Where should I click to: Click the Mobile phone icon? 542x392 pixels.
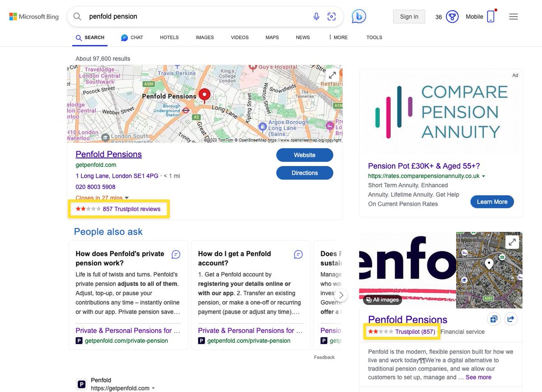tap(491, 17)
